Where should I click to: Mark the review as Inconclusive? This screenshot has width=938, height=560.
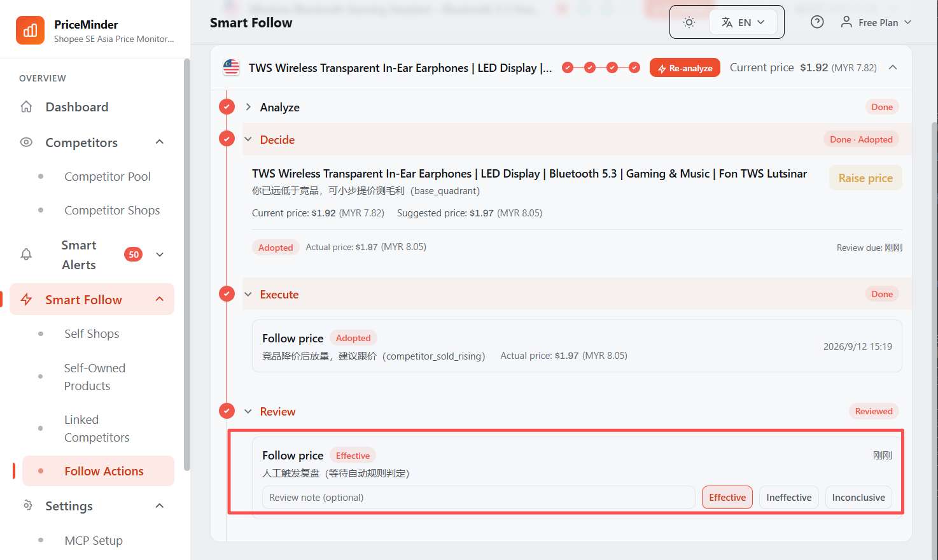pyautogui.click(x=858, y=497)
